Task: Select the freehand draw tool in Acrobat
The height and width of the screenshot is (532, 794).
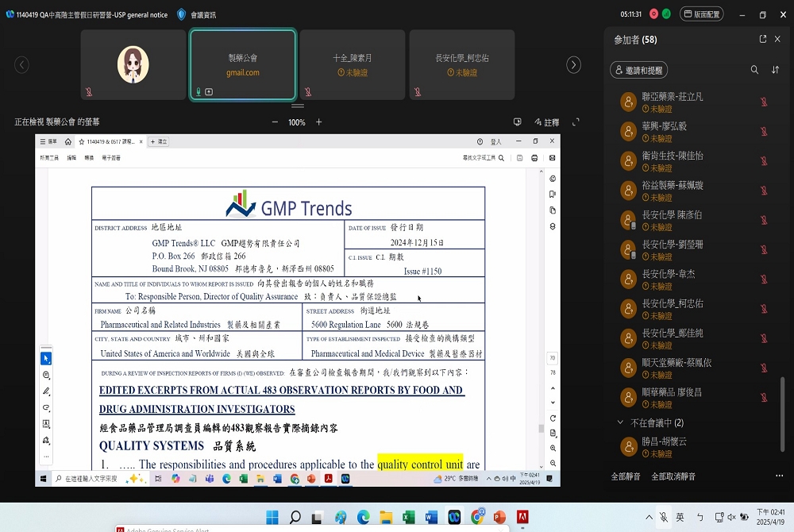Action: [x=46, y=407]
